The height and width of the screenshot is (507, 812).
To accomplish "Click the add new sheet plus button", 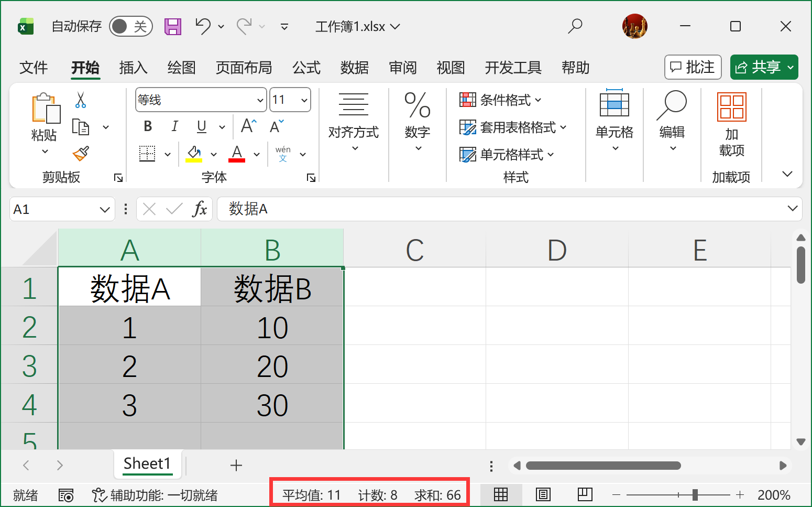I will [x=236, y=465].
